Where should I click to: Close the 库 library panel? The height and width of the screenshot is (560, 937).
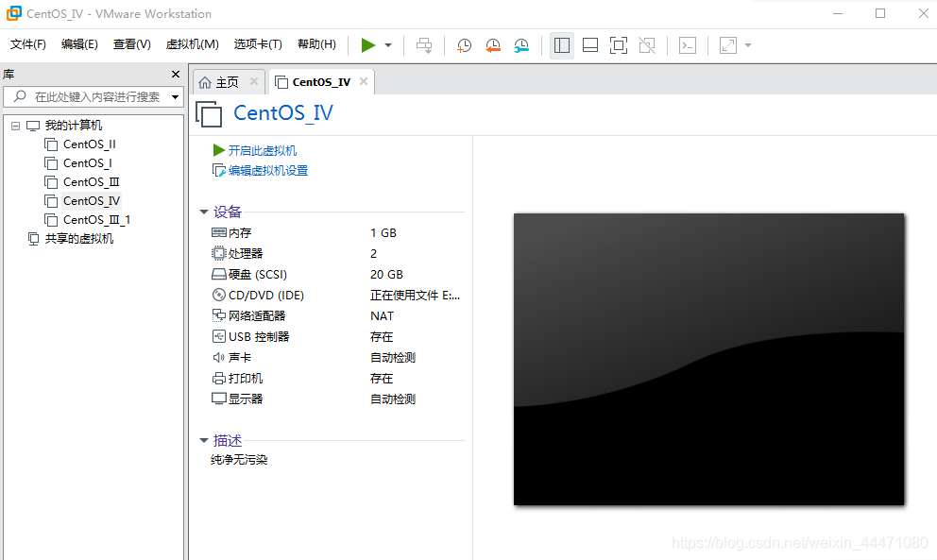(x=175, y=74)
